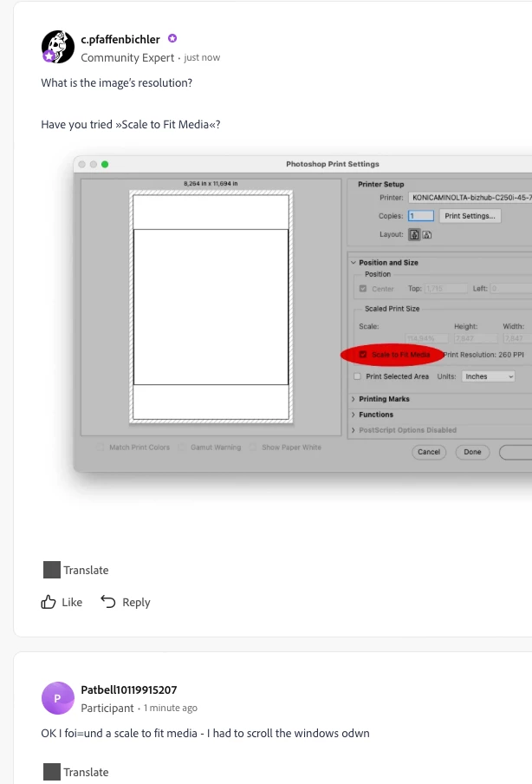This screenshot has width=532, height=784.
Task: Click the 'Print Resolution: 260 PPI' text
Action: (x=483, y=355)
